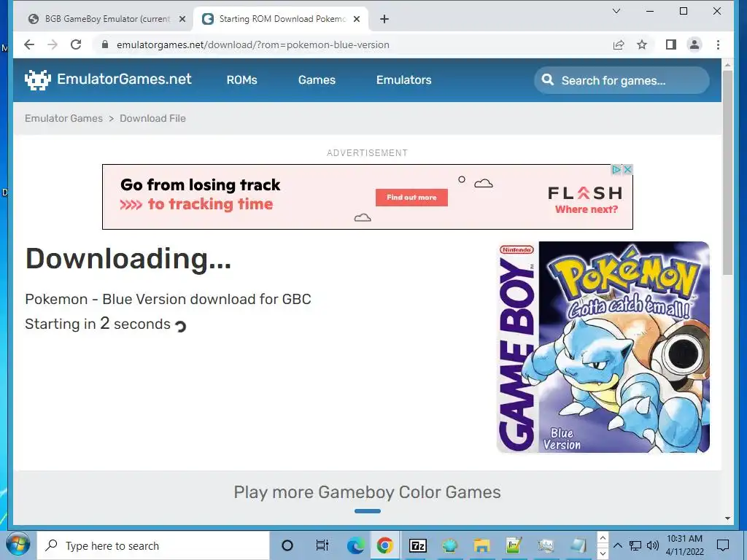Open a new browser tab
The image size is (747, 560).
[384, 19]
